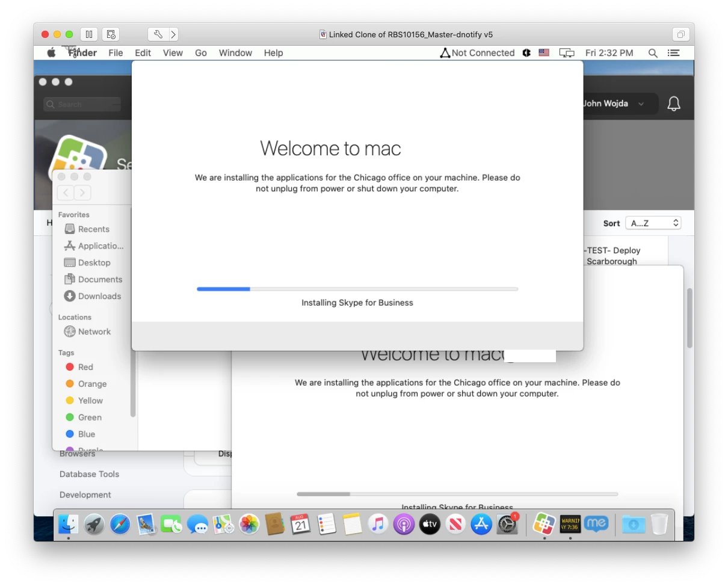Open the Apple menu
728x586 pixels.
click(x=52, y=53)
